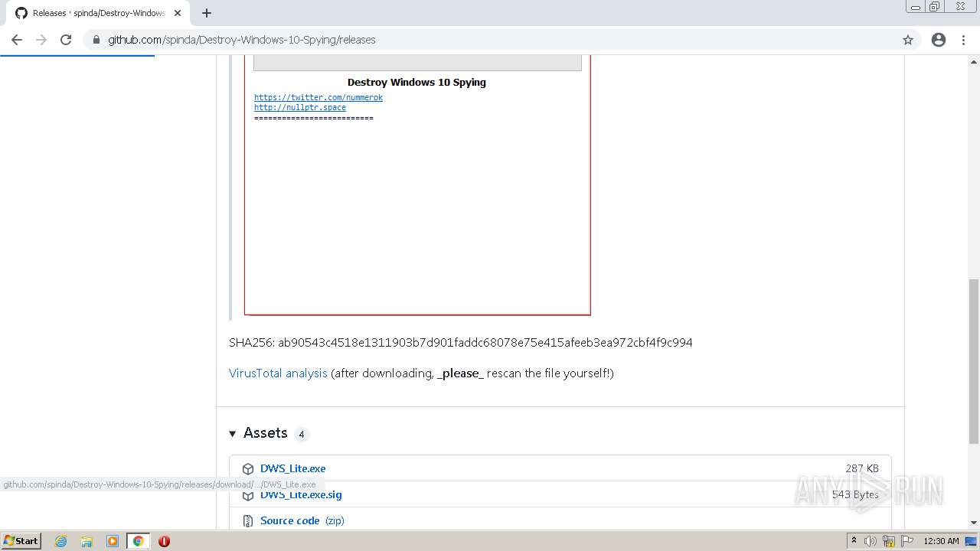Switch to Chrome in the taskbar
Viewport: 980px width, 551px height.
point(139,541)
